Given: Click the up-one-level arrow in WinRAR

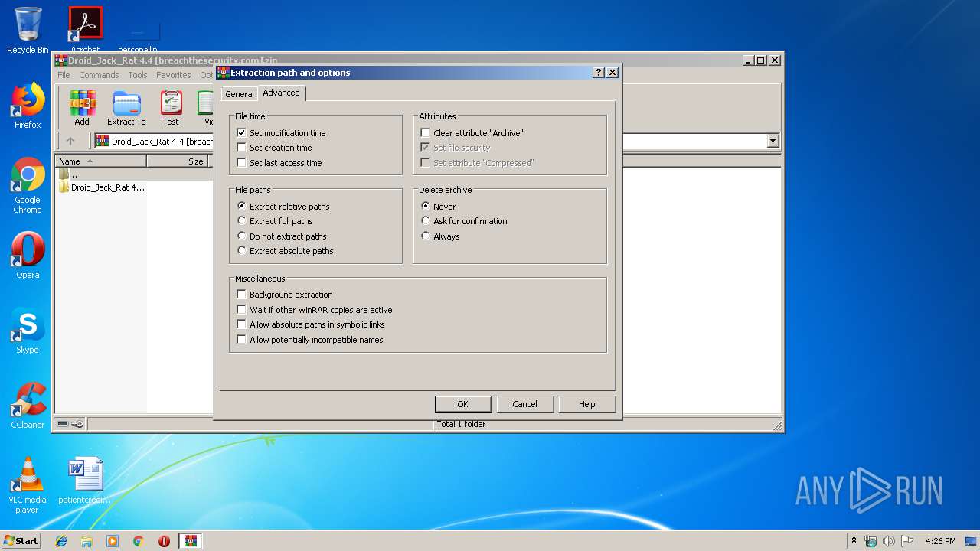Looking at the screenshot, I should click(x=70, y=141).
